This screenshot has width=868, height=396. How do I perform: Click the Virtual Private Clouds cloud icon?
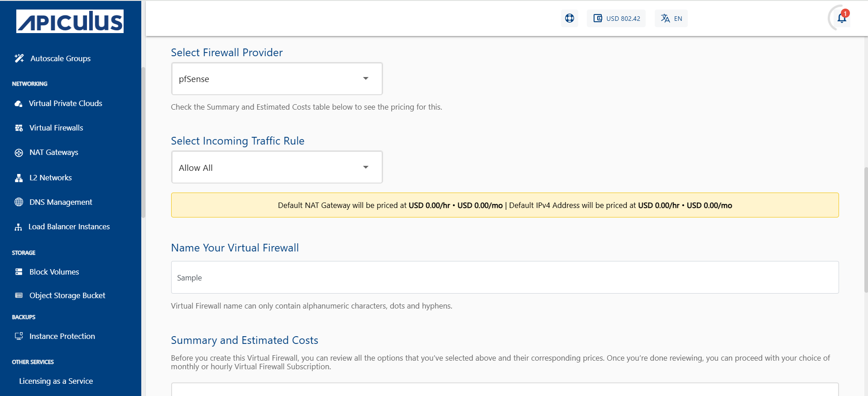[18, 103]
